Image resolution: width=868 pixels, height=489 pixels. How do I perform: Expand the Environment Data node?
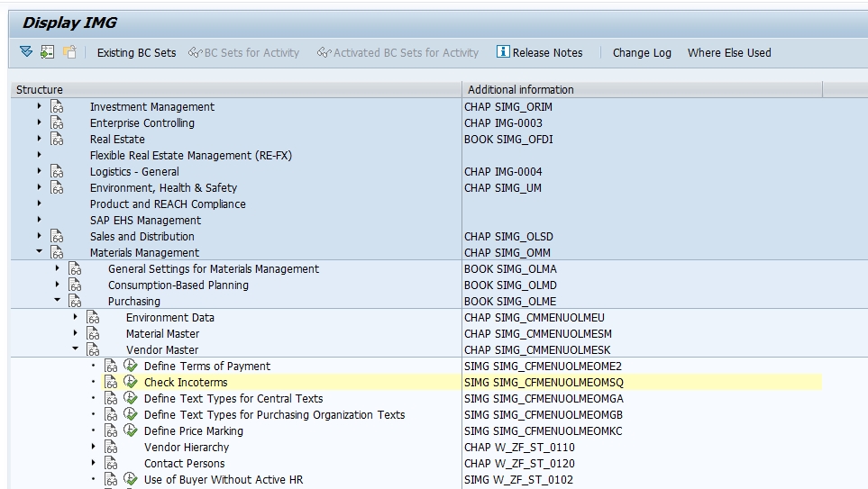point(76,316)
